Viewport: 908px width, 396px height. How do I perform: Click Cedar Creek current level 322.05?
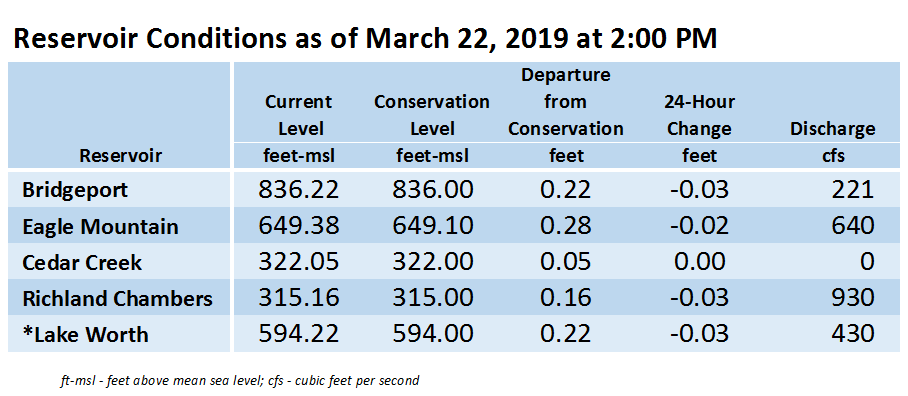pos(298,262)
